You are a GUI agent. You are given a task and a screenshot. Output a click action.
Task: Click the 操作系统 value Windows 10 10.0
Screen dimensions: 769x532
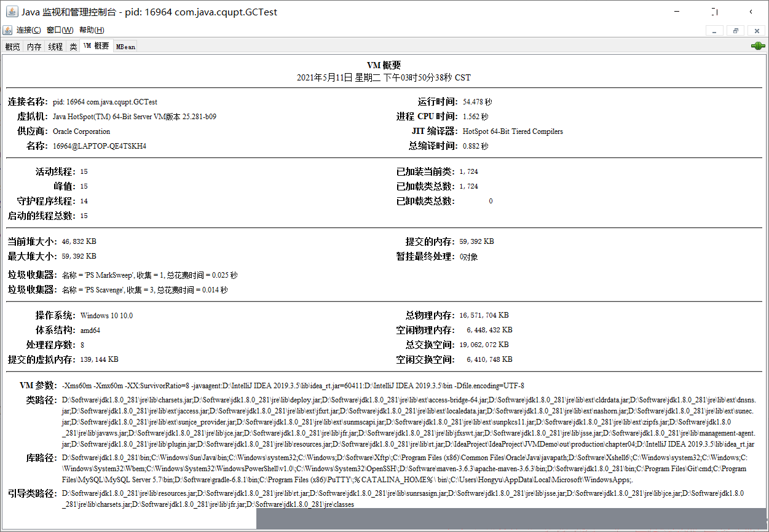point(106,316)
